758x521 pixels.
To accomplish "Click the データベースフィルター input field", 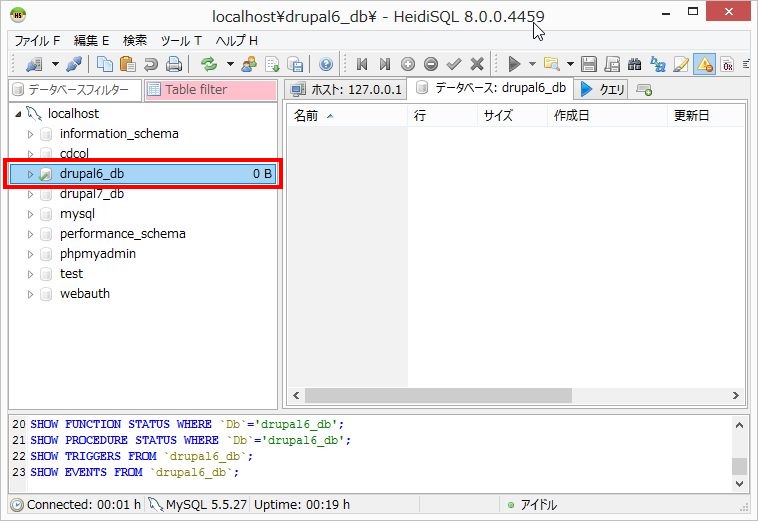I will coord(75,89).
